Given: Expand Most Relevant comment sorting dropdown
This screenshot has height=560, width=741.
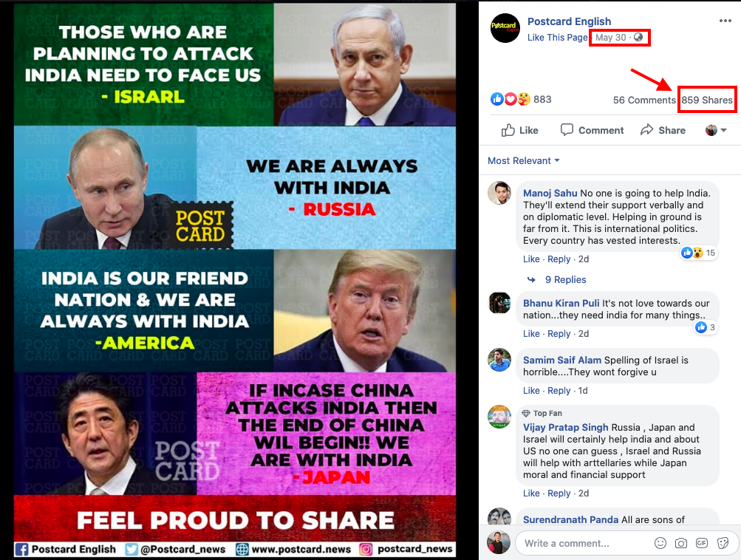Looking at the screenshot, I should tap(524, 160).
